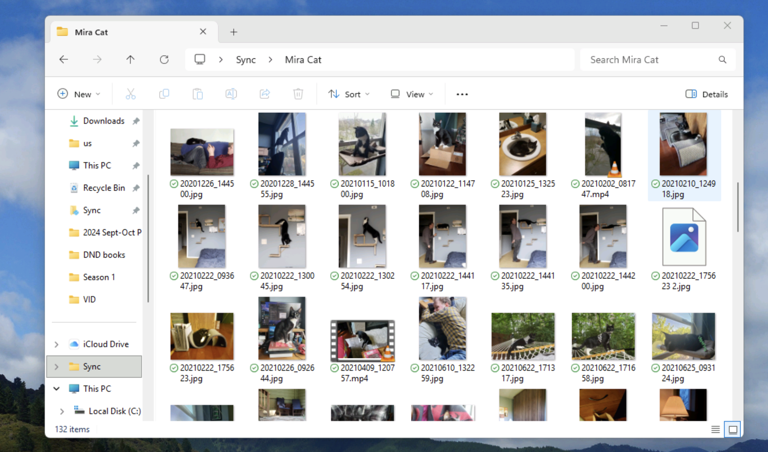Select thumbnail 20210125_132523.jpg
Screen dimensions: 768x452
coord(523,144)
